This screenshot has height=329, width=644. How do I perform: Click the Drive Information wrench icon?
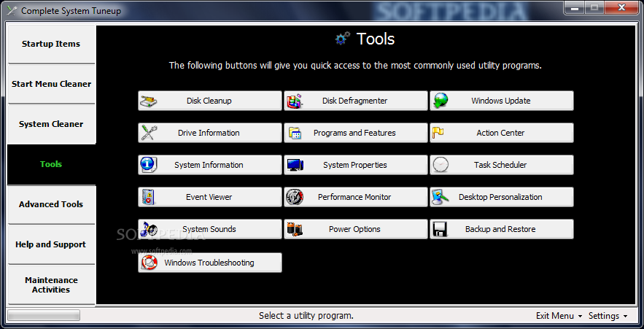coord(149,133)
